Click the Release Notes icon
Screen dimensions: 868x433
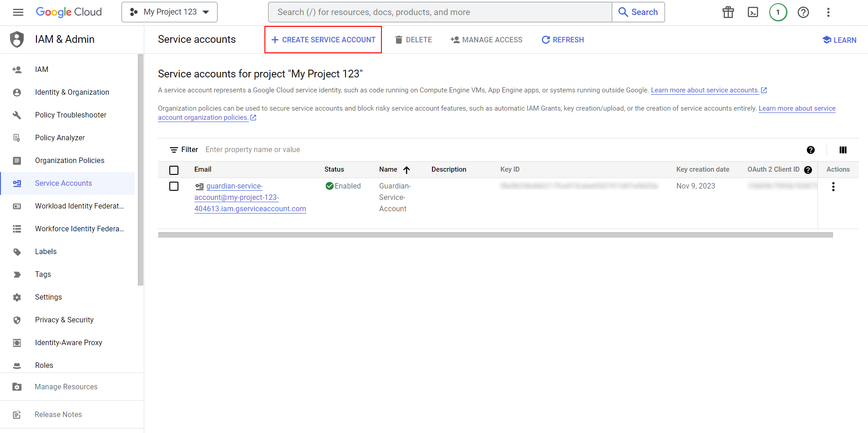point(17,415)
